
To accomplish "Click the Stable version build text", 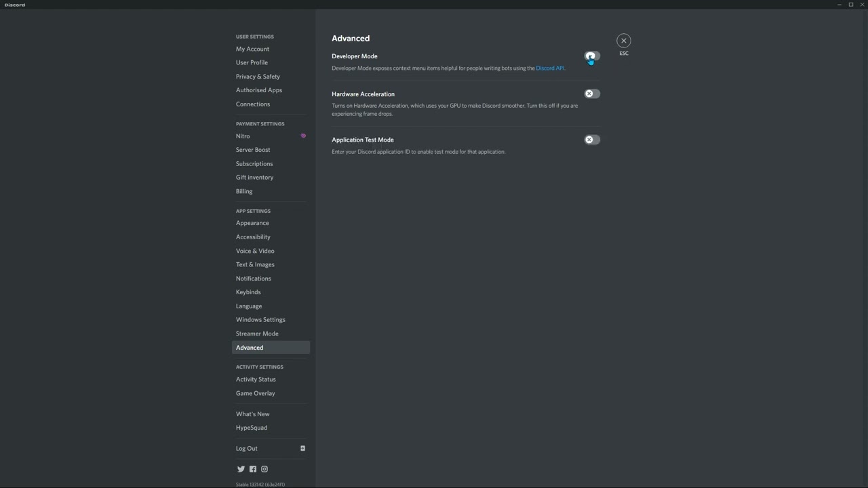I will click(260, 485).
